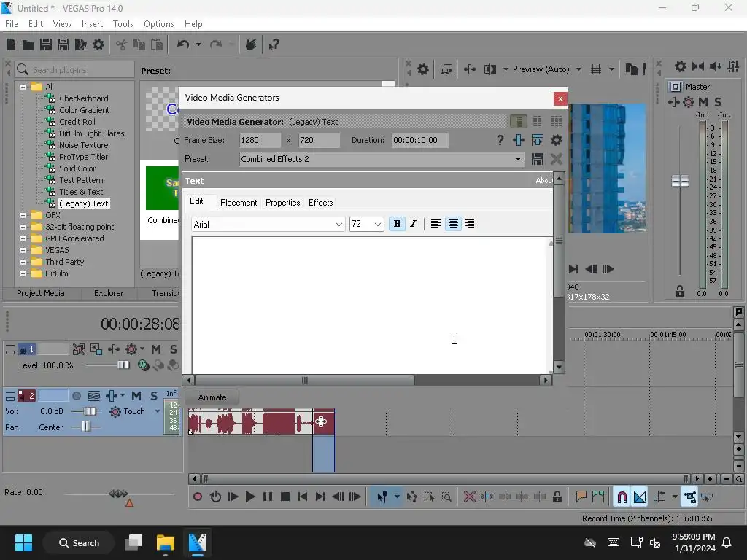The image size is (747, 560).
Task: Open the Insert menu
Action: coord(92,24)
